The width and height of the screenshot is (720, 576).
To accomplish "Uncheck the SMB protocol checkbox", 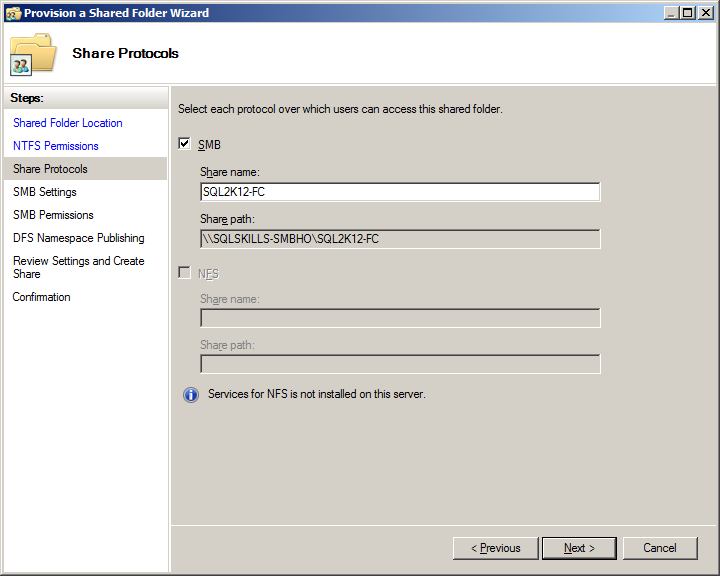I will 184,144.
